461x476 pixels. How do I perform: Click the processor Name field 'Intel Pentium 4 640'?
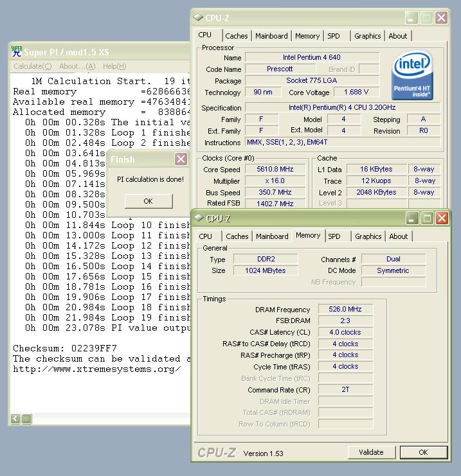(x=312, y=57)
